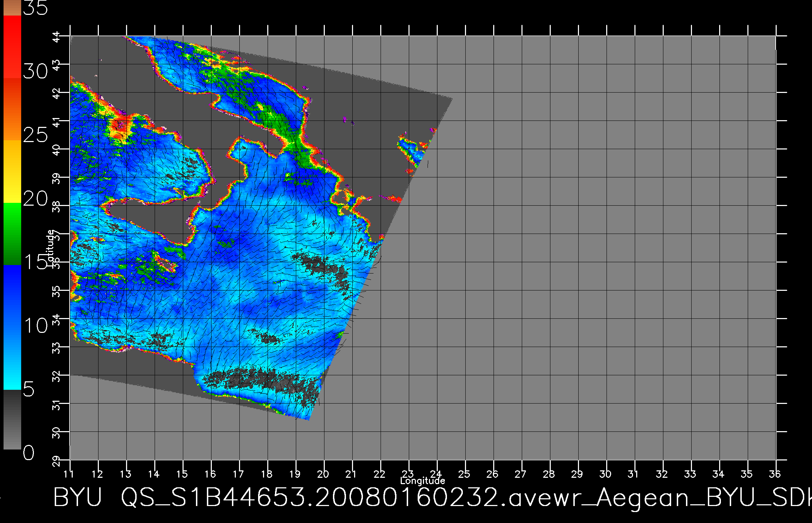
Task: Click the colorbar scale value 35
Action: 35,8
